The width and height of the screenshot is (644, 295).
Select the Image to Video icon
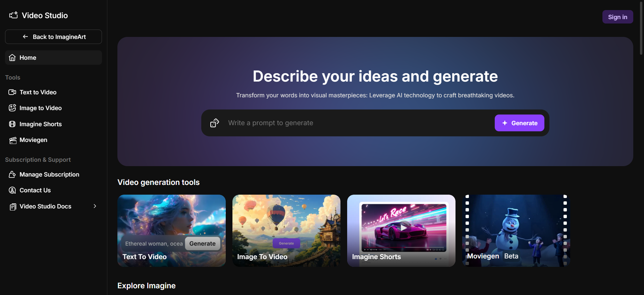click(12, 108)
